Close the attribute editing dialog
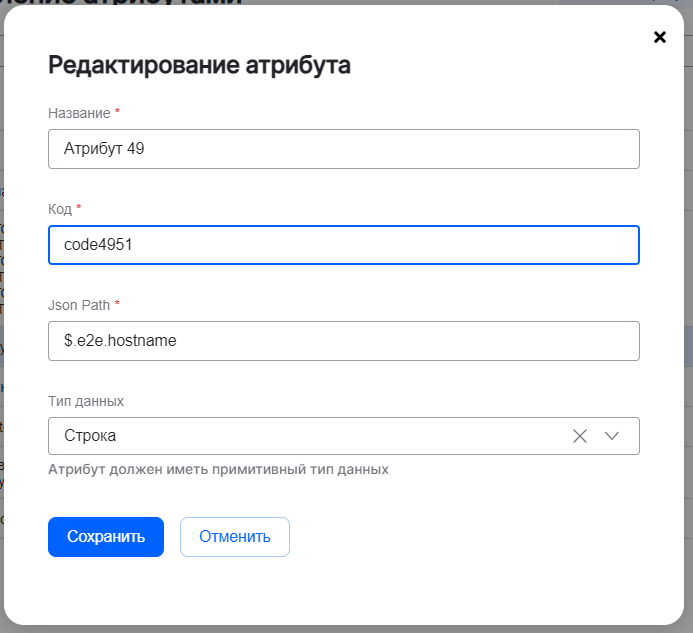The width and height of the screenshot is (693, 633). (x=659, y=37)
